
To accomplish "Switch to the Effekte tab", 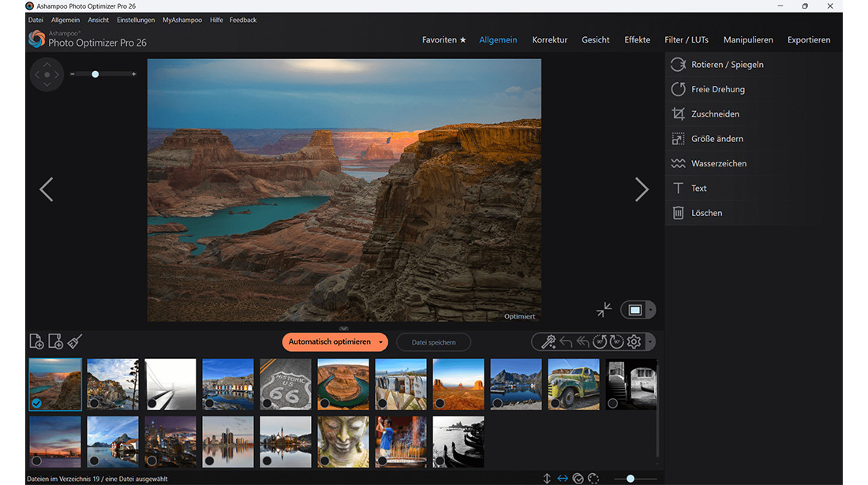I will tap(637, 39).
